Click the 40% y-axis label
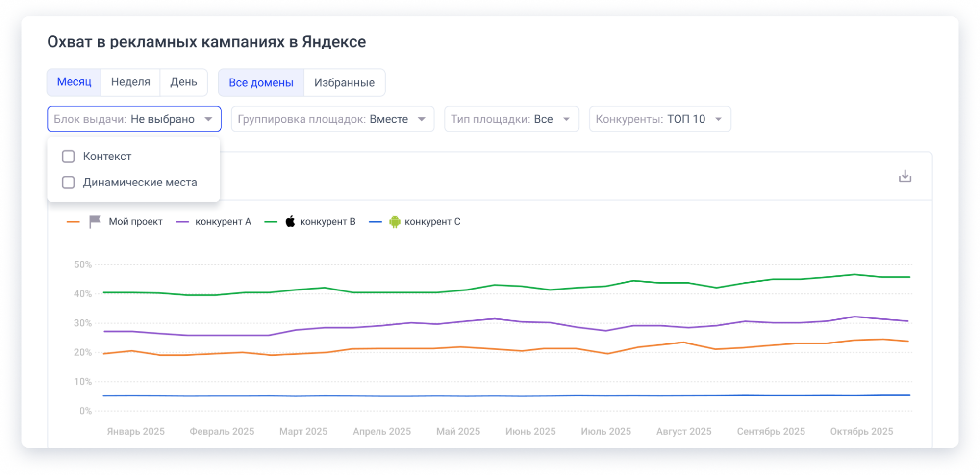Viewport: 980px width, 475px height. click(x=83, y=294)
